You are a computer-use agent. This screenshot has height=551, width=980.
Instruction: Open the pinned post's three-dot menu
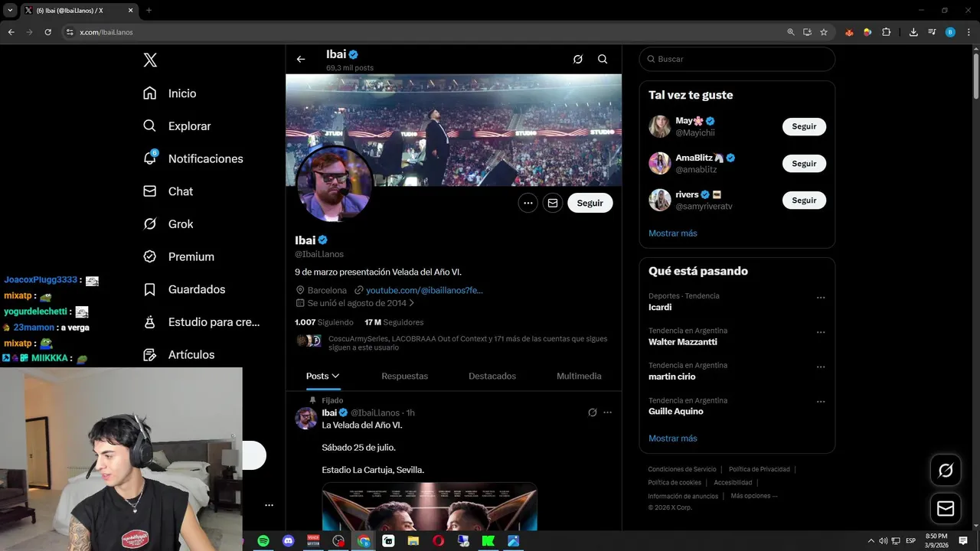607,412
